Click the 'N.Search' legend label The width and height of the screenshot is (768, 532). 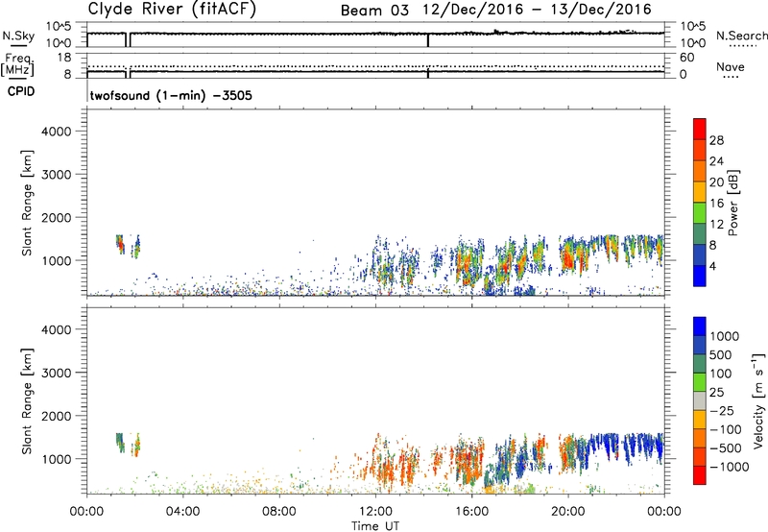coord(741,36)
